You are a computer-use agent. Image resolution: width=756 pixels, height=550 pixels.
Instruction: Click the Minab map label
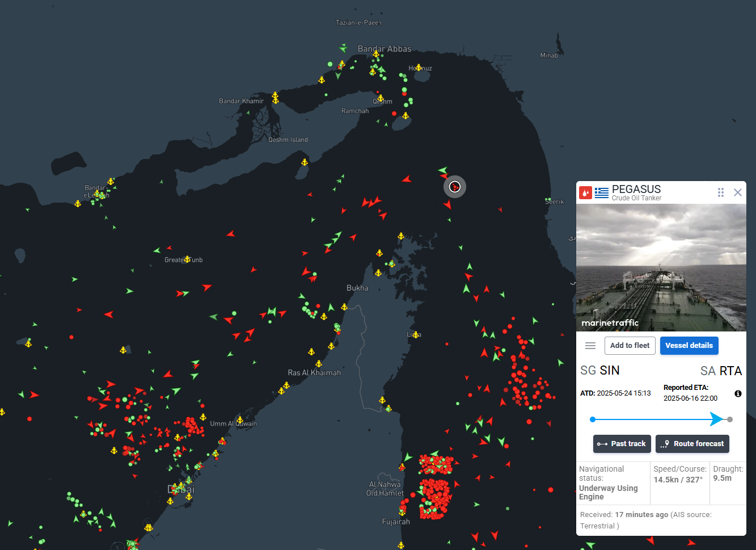549,55
